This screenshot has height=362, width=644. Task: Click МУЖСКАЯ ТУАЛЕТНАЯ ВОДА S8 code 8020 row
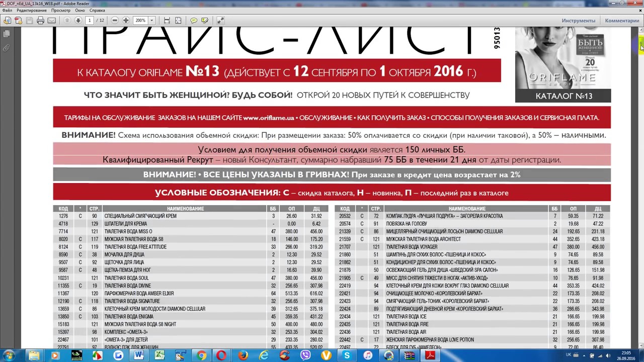[191, 239]
